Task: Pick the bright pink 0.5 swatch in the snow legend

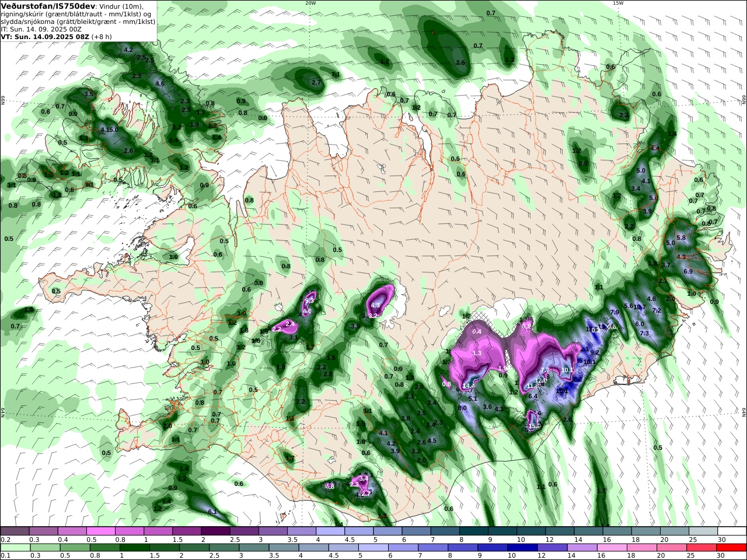Action: pyautogui.click(x=100, y=531)
